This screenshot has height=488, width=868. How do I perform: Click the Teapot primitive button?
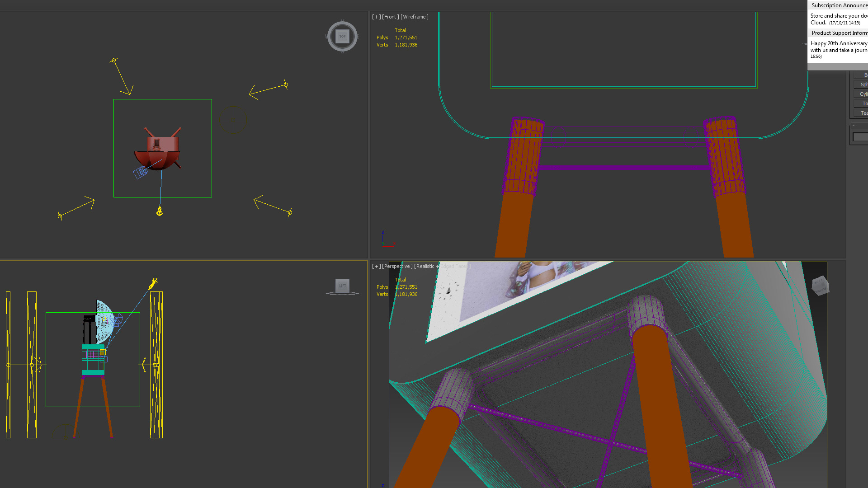click(862, 113)
